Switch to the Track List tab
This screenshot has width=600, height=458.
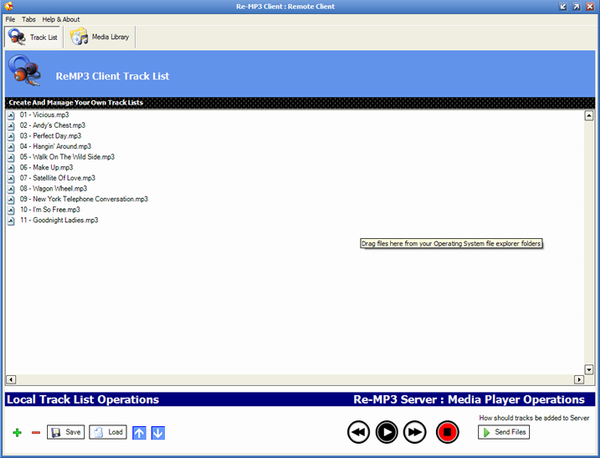33,37
